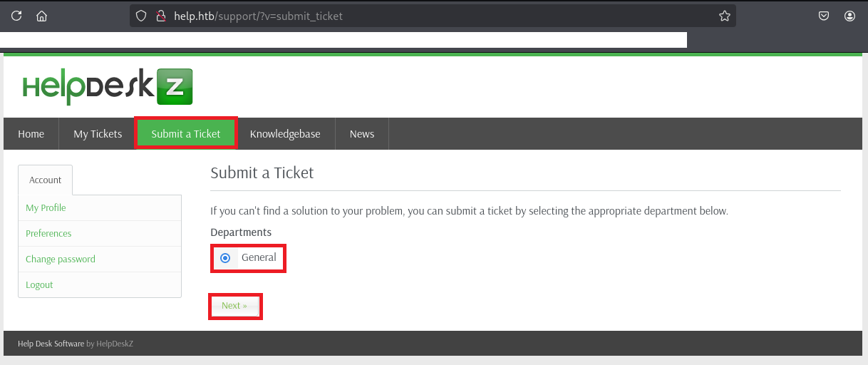Click the HelpDeskZ logo
This screenshot has width=868, height=365.
point(108,86)
